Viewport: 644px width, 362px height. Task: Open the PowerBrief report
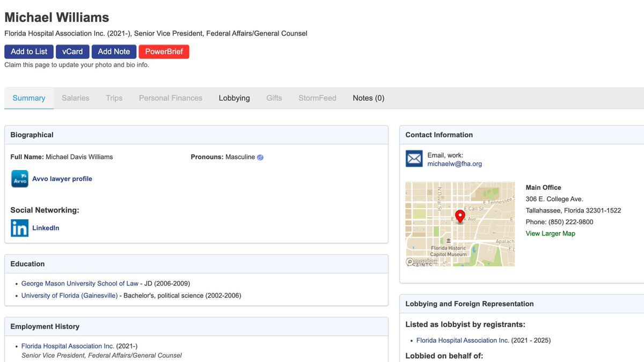164,51
